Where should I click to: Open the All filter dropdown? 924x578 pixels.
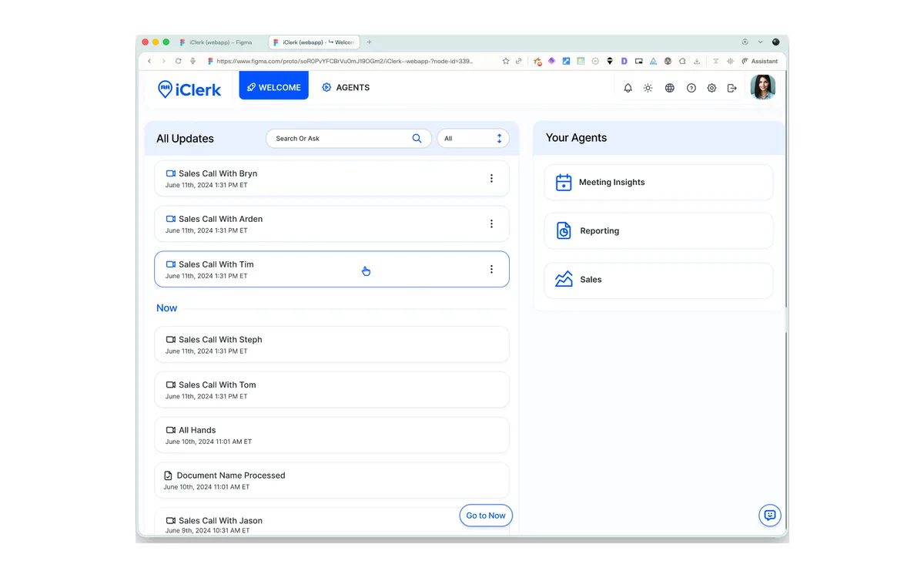click(473, 139)
